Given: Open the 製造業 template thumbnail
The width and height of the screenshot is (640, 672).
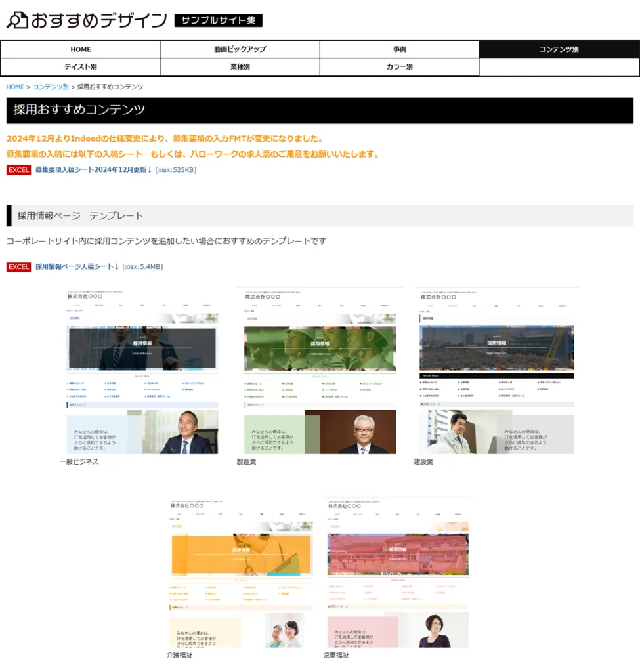Looking at the screenshot, I should [x=320, y=371].
